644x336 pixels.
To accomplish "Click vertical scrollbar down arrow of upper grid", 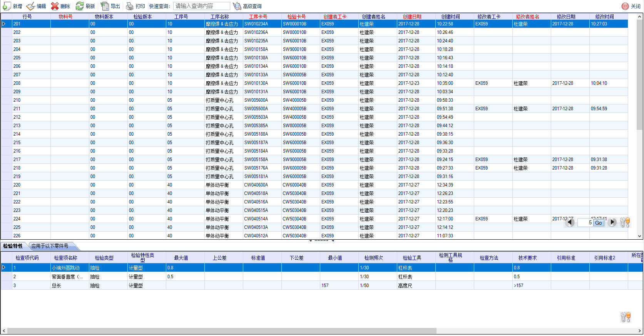I will [640, 236].
